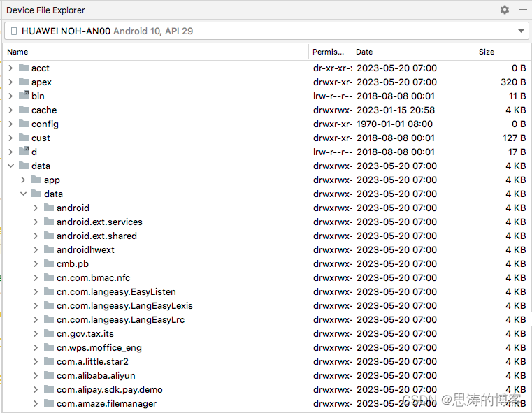
Task: Select the com.alipay.sdk.pay.demo row name
Action: (110, 390)
